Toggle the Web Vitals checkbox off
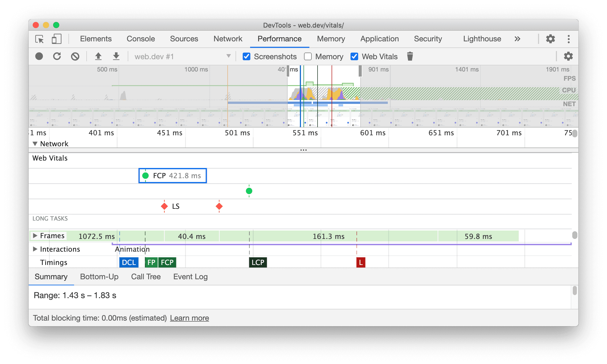This screenshot has width=607, height=364. 353,57
